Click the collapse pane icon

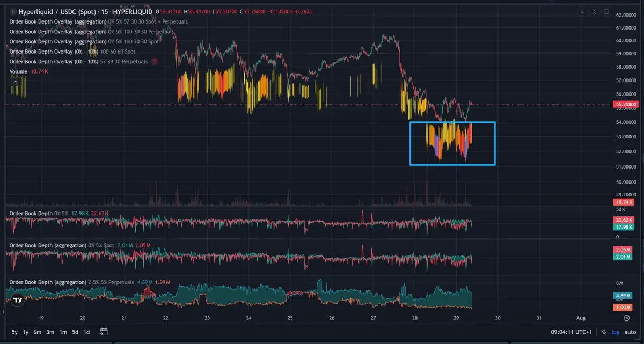coord(595,11)
